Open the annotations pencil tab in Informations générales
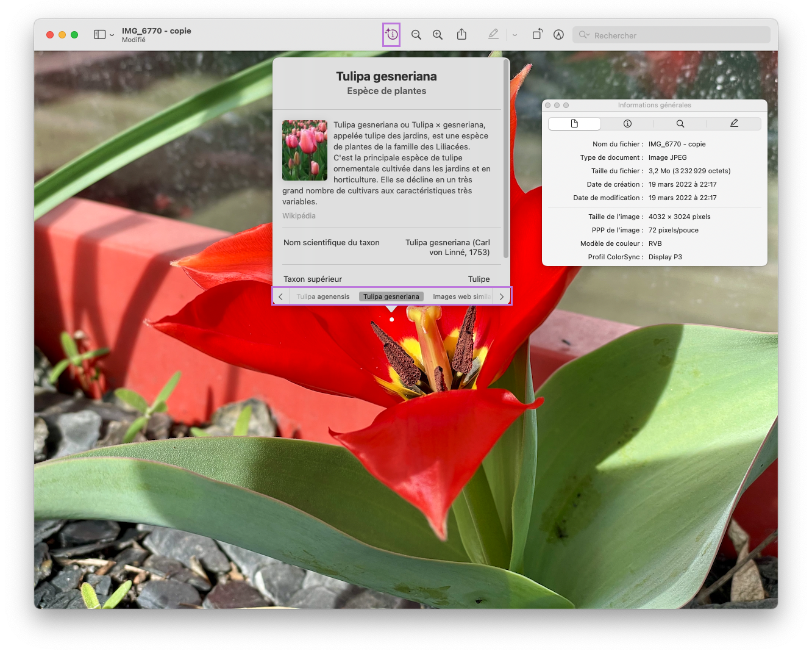 733,123
